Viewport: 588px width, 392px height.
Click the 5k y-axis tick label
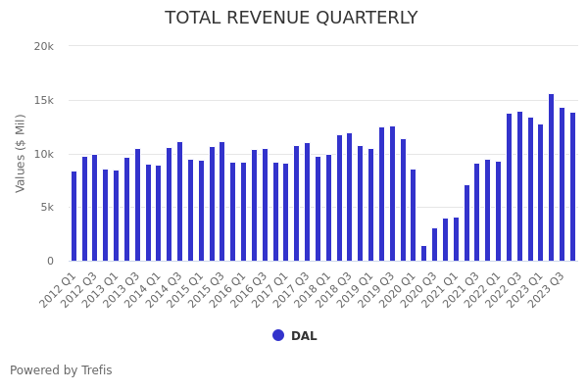pyautogui.click(x=45, y=208)
